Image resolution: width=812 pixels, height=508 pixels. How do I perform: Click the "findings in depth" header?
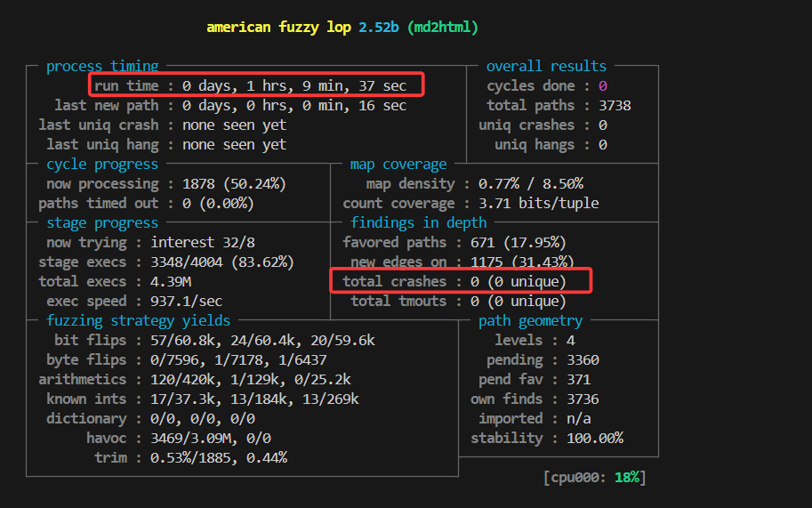418,222
